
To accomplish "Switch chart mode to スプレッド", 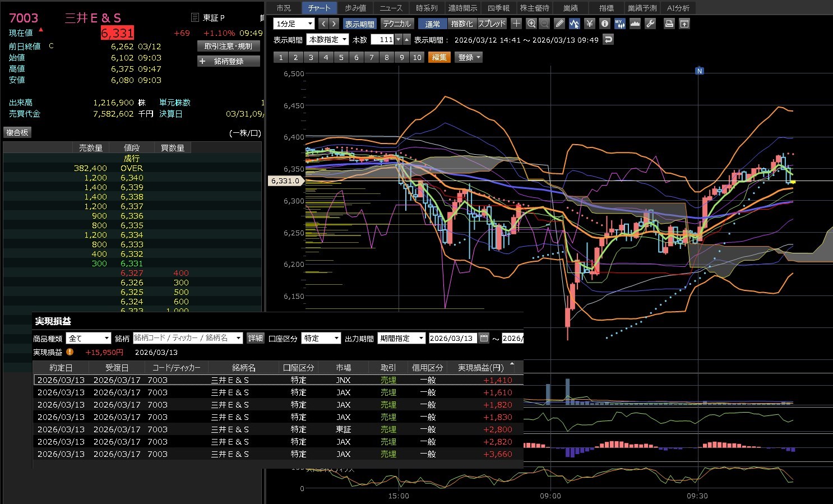I will pos(492,24).
